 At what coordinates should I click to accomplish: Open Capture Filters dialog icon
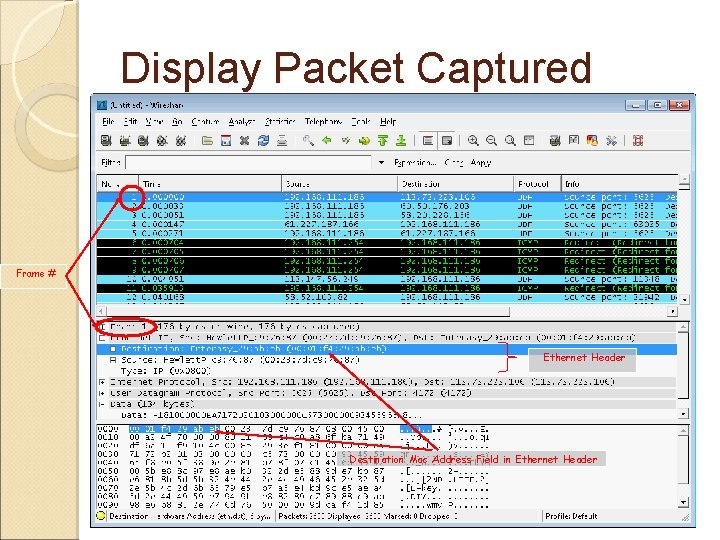pyautogui.click(x=555, y=141)
